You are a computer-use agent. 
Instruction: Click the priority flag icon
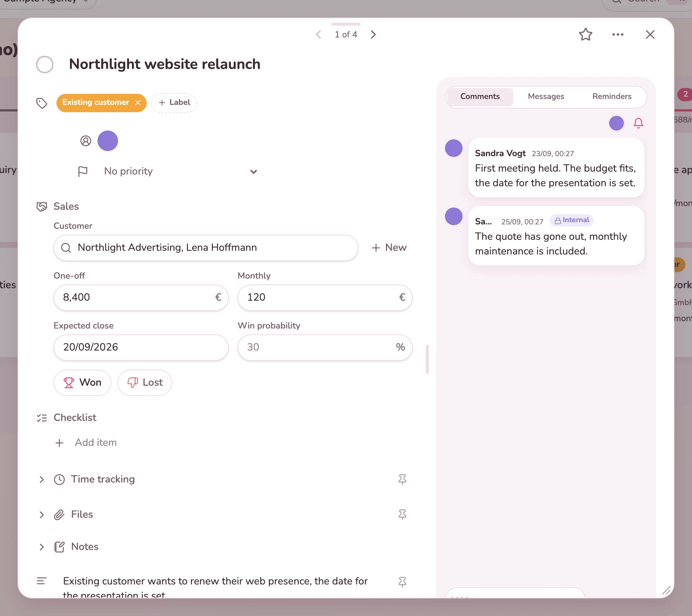[83, 171]
